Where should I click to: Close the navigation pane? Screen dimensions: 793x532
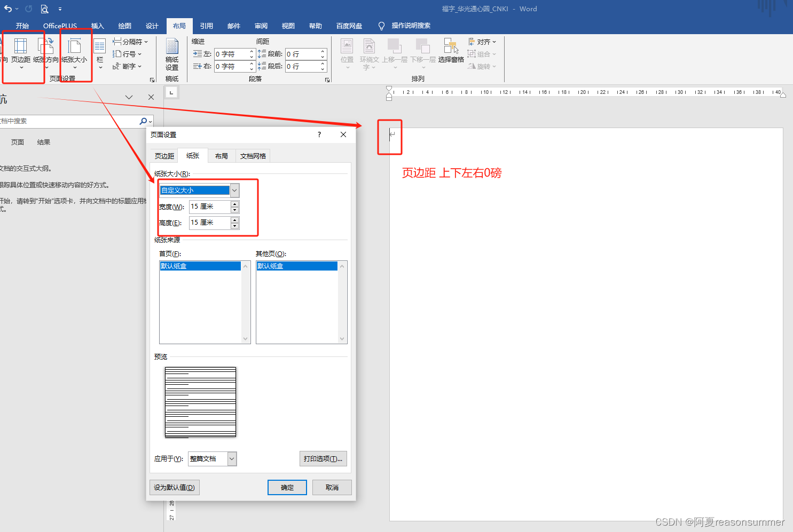pyautogui.click(x=151, y=97)
